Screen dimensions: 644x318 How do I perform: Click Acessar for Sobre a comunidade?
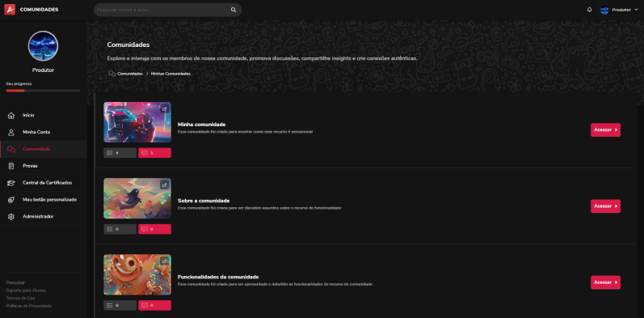[605, 206]
